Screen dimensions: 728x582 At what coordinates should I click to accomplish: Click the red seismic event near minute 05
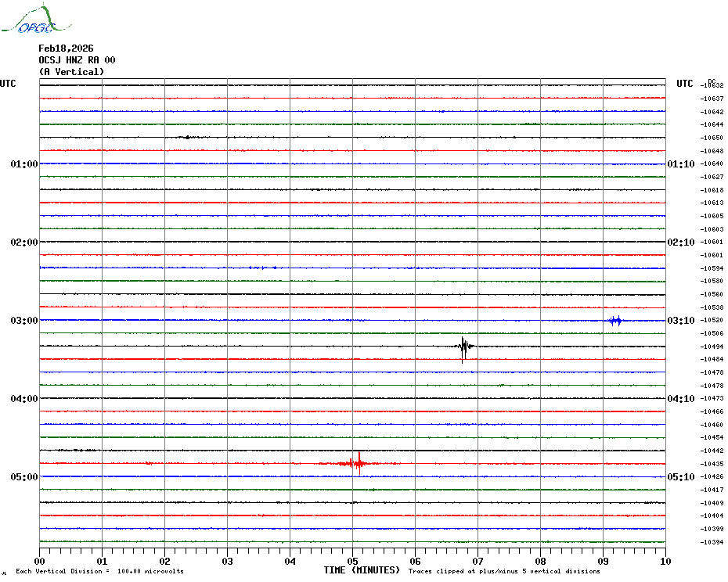tap(357, 463)
